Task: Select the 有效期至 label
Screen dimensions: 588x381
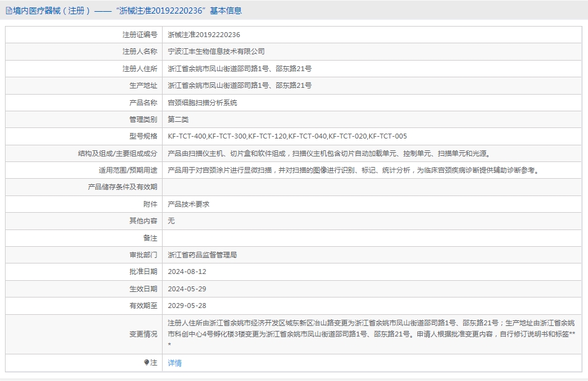Action: 143,306
